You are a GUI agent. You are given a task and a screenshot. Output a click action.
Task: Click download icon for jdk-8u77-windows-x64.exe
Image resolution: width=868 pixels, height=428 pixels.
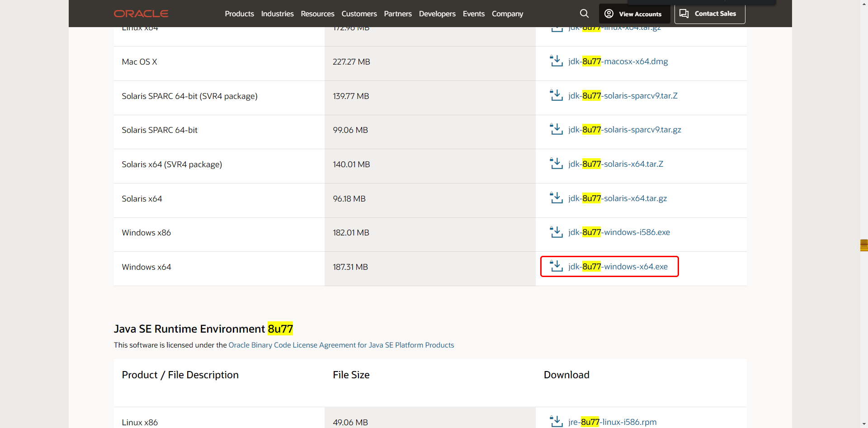556,266
